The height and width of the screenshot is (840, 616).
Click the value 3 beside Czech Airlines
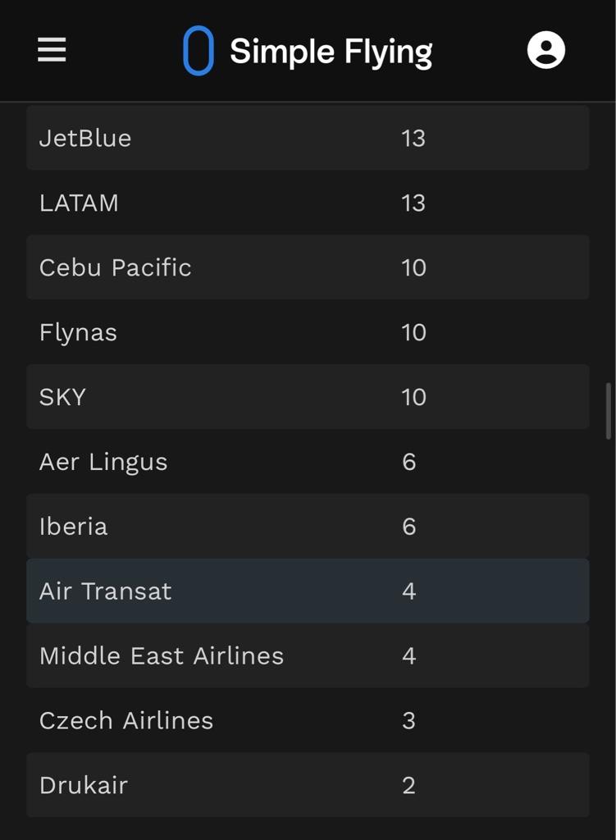(x=408, y=721)
